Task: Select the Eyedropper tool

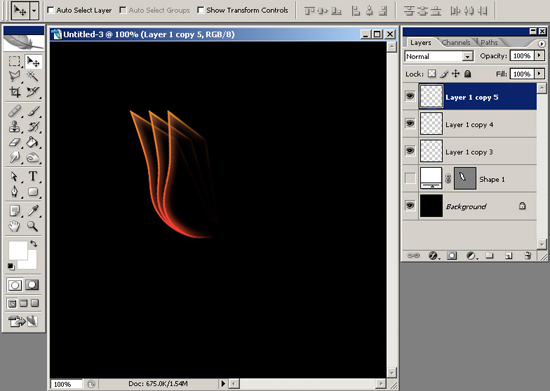Action: pyautogui.click(x=33, y=211)
